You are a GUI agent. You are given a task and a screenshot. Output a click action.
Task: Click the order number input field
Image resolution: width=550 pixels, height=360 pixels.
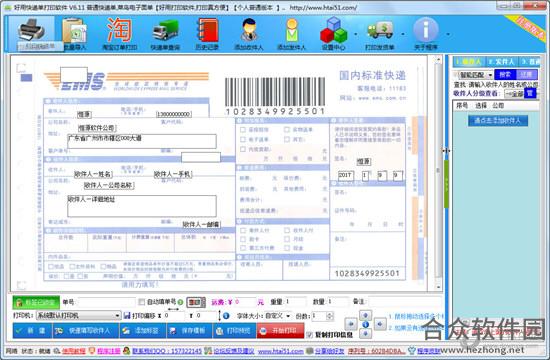[107, 302]
